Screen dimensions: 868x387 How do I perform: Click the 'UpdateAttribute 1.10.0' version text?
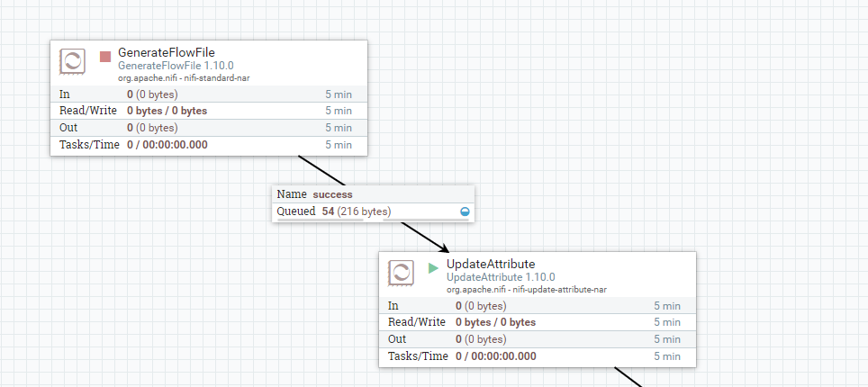(501, 277)
